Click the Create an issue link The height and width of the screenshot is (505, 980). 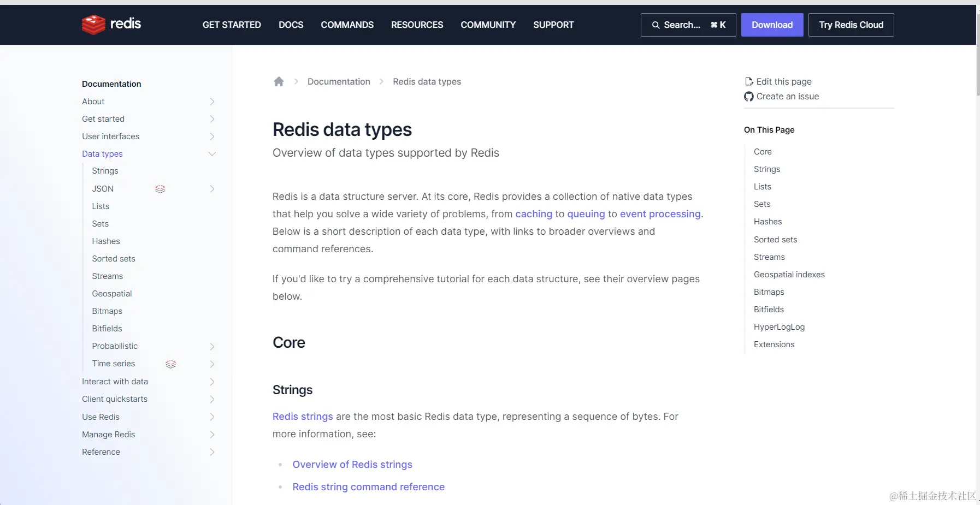(781, 97)
